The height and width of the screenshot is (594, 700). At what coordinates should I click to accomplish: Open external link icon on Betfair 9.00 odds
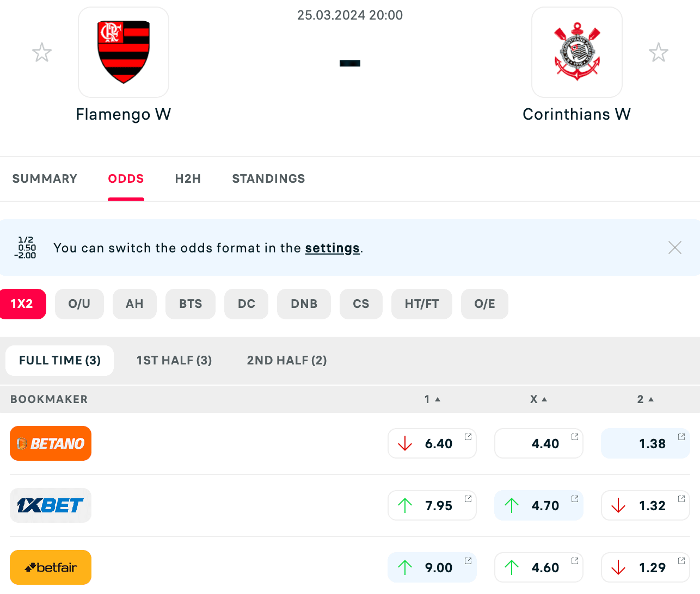tap(468, 560)
